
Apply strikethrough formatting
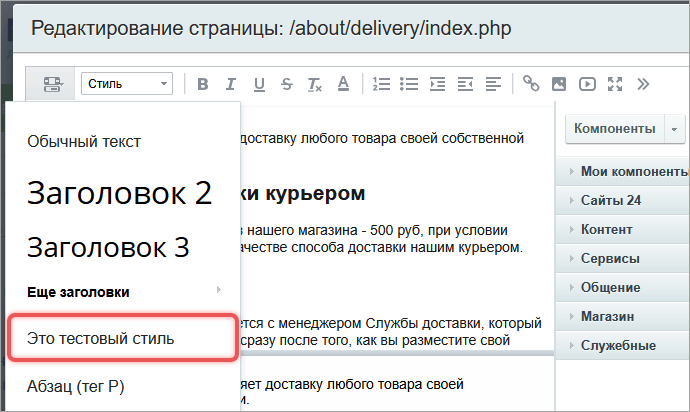(287, 84)
